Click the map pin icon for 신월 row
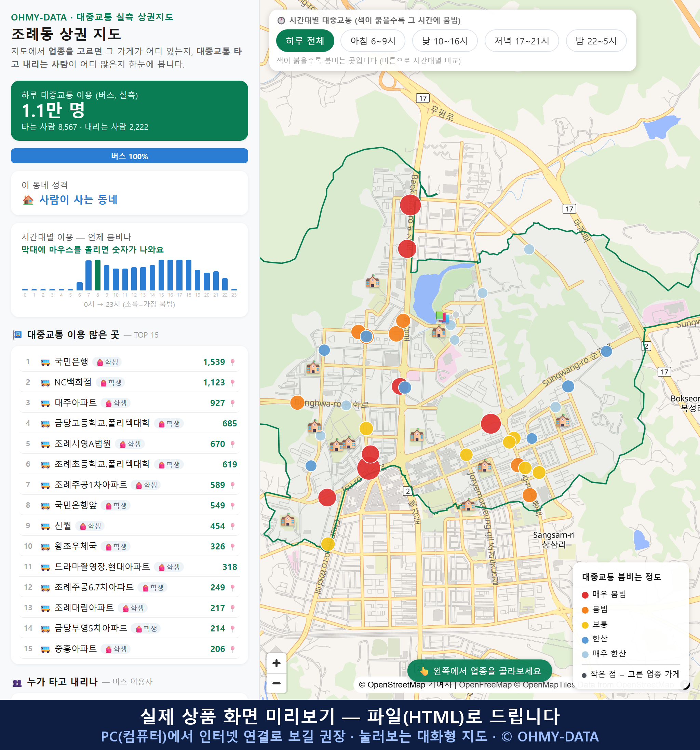The height and width of the screenshot is (750, 700). click(232, 526)
